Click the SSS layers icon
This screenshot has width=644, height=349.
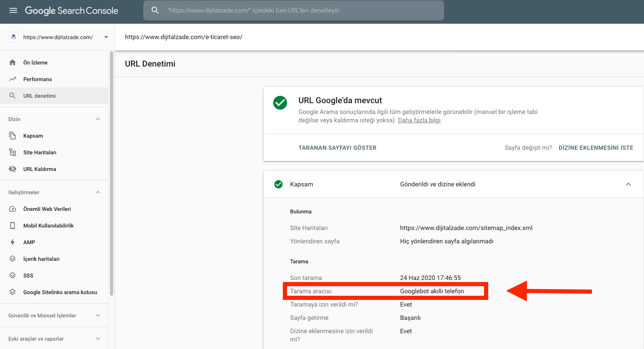[x=12, y=275]
